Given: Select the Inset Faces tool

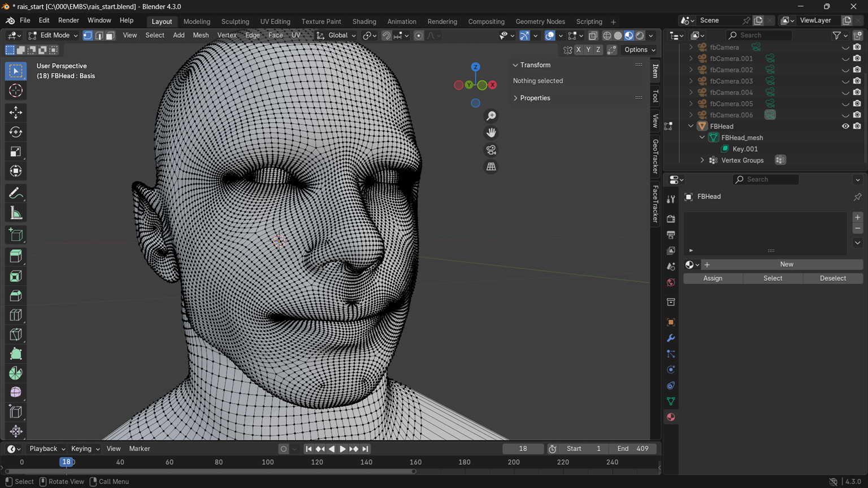Looking at the screenshot, I should (x=16, y=276).
